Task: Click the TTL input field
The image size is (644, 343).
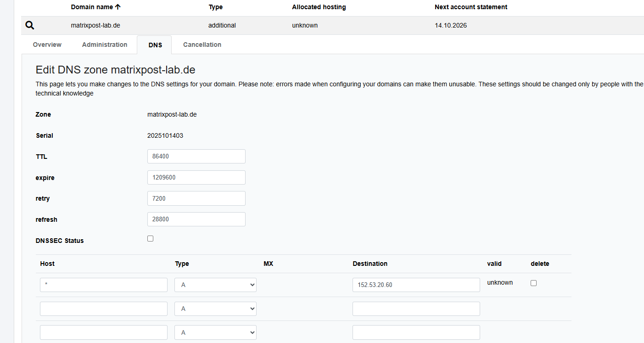Action: (196, 156)
